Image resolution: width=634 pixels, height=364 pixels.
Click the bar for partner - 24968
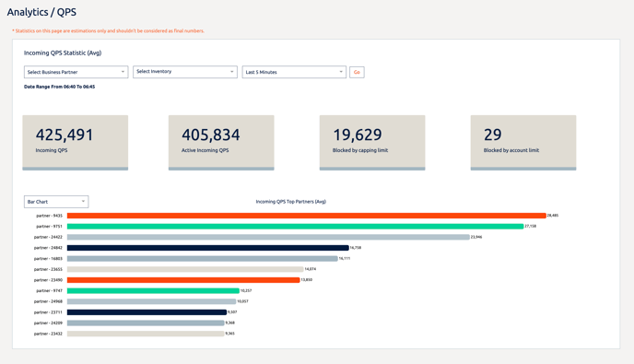(x=152, y=301)
